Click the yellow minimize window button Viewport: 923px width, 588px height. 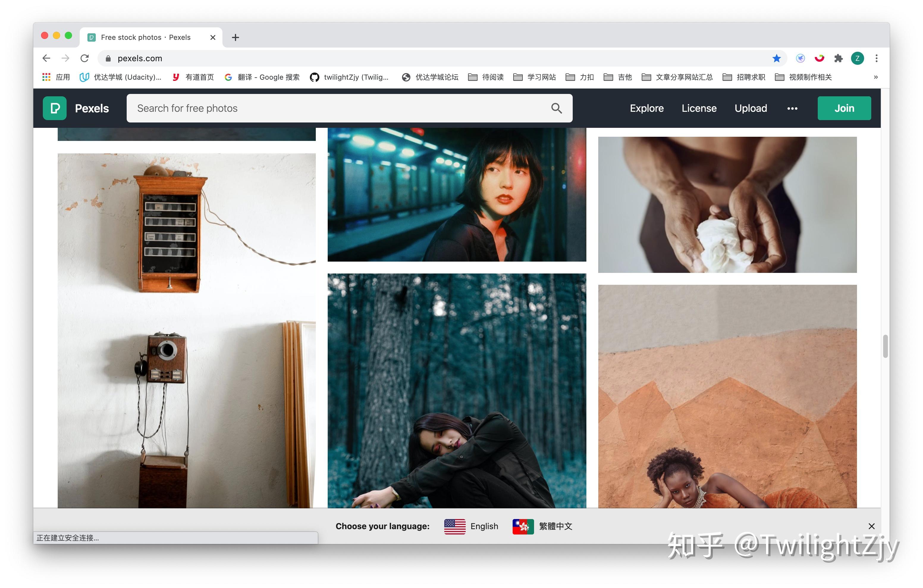tap(56, 36)
